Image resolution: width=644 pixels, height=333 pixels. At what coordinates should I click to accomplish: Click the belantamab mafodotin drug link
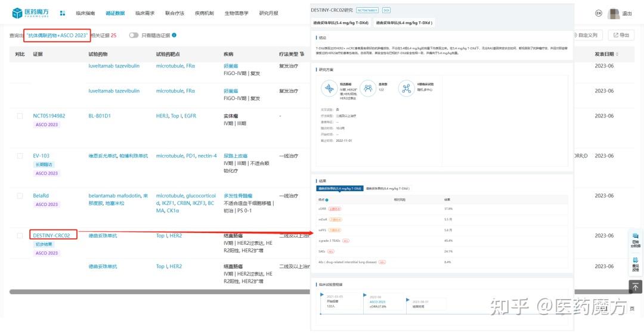click(x=115, y=195)
